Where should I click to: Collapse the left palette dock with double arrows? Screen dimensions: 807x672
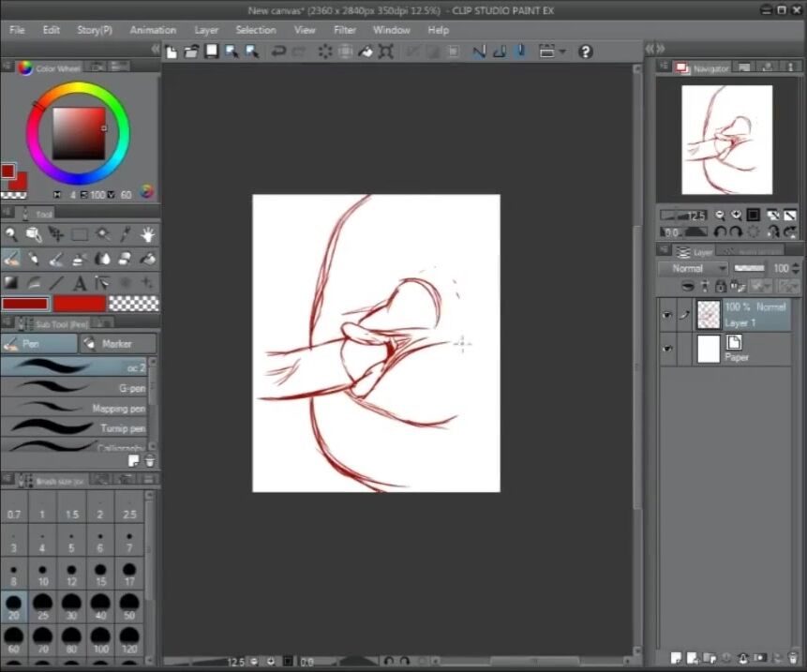coord(157,50)
